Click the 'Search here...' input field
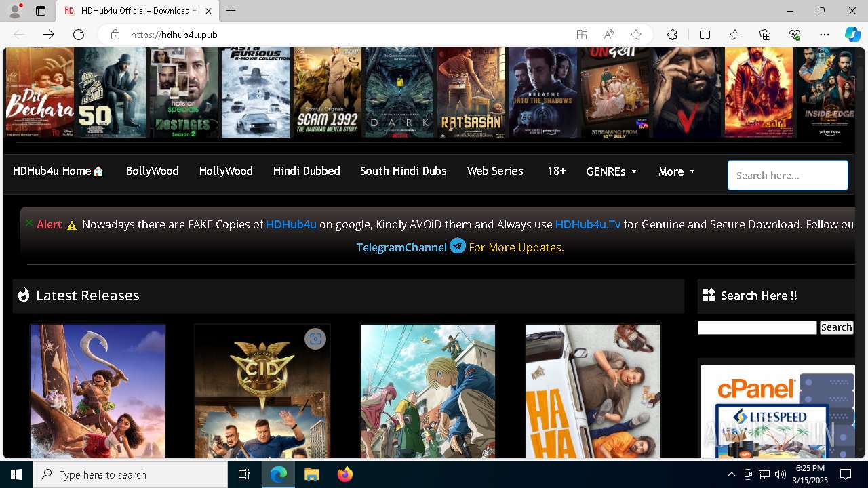The width and height of the screenshot is (868, 488). point(788,176)
